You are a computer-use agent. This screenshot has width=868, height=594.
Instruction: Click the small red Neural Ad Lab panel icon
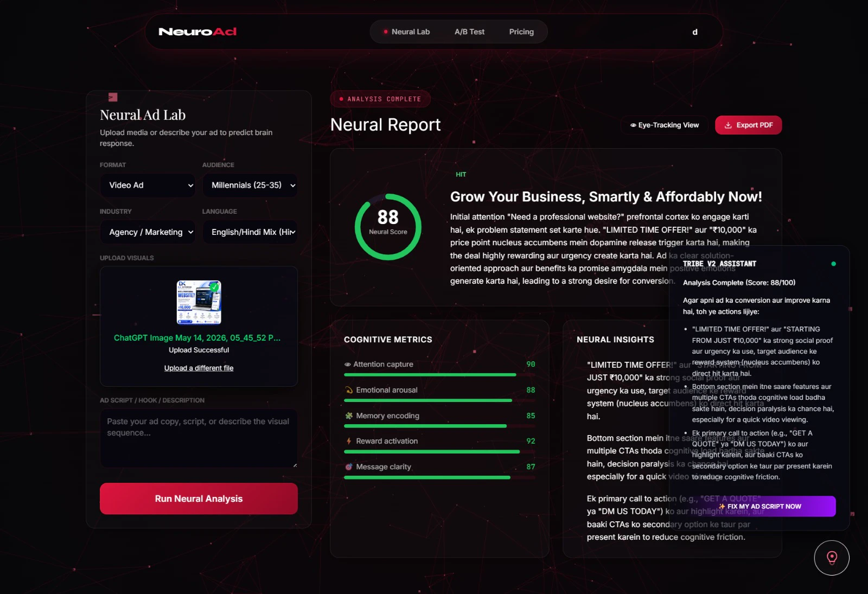click(x=113, y=97)
